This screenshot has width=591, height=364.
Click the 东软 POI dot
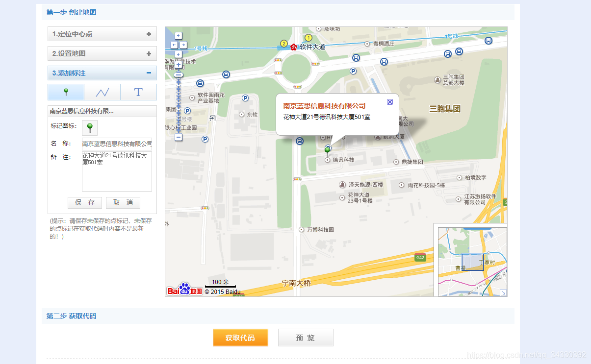[242, 114]
